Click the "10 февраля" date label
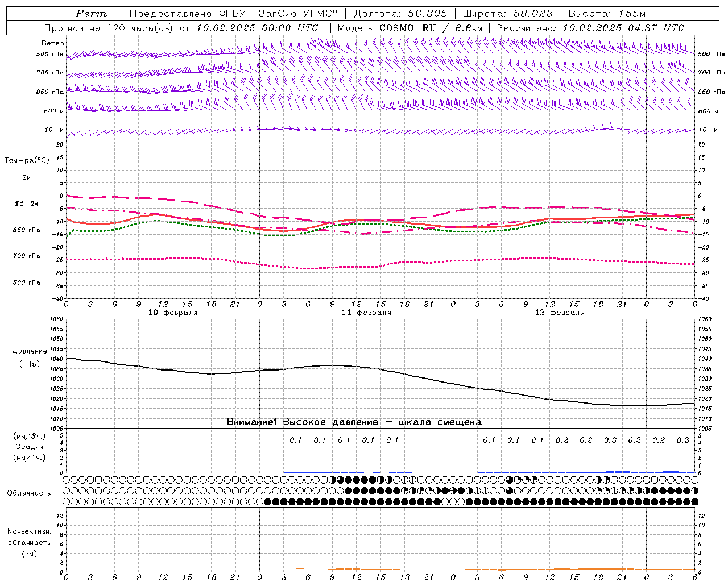 pos(173,313)
